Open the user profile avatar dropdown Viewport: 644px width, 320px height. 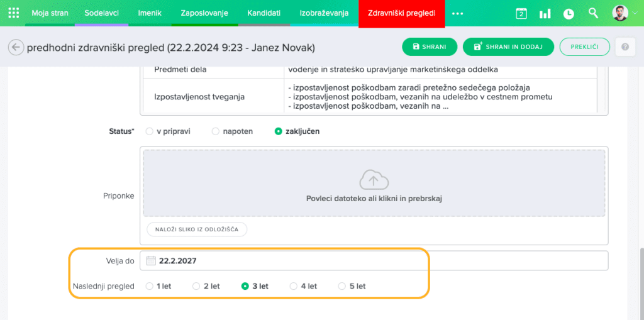(x=623, y=13)
